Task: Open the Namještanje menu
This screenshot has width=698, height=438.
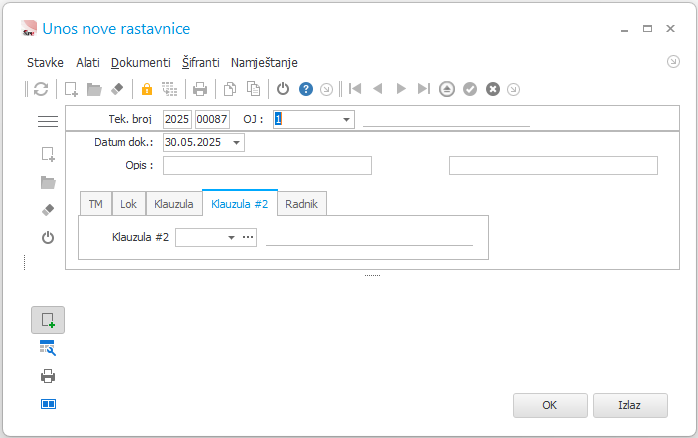Action: click(x=264, y=63)
